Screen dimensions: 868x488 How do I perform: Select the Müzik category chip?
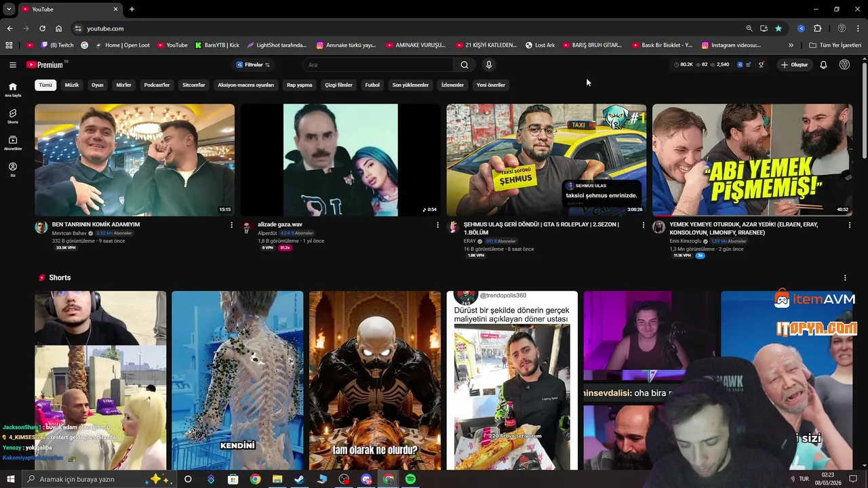coord(72,85)
